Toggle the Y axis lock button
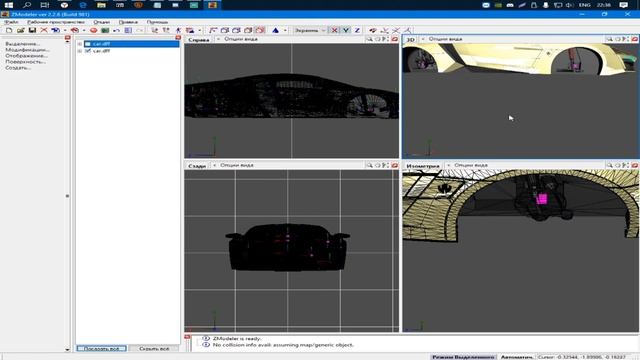The height and width of the screenshot is (360, 640). point(346,30)
